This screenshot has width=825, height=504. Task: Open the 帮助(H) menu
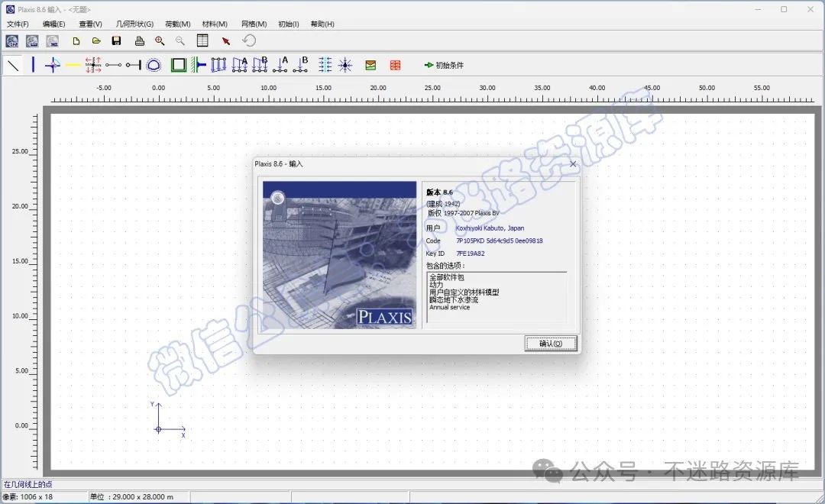tap(322, 24)
